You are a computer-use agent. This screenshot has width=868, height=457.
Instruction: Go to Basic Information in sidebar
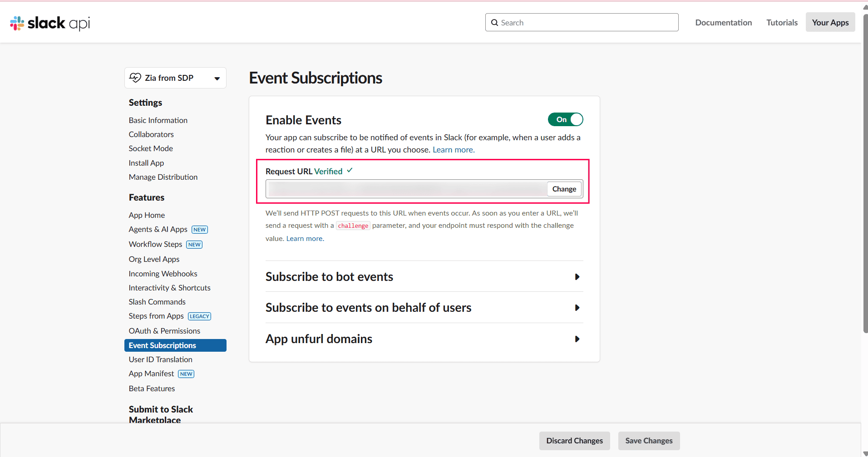pos(158,120)
